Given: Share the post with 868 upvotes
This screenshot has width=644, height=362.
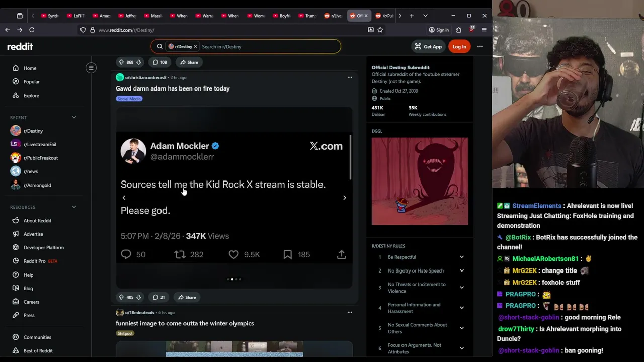Looking at the screenshot, I should pos(189,62).
